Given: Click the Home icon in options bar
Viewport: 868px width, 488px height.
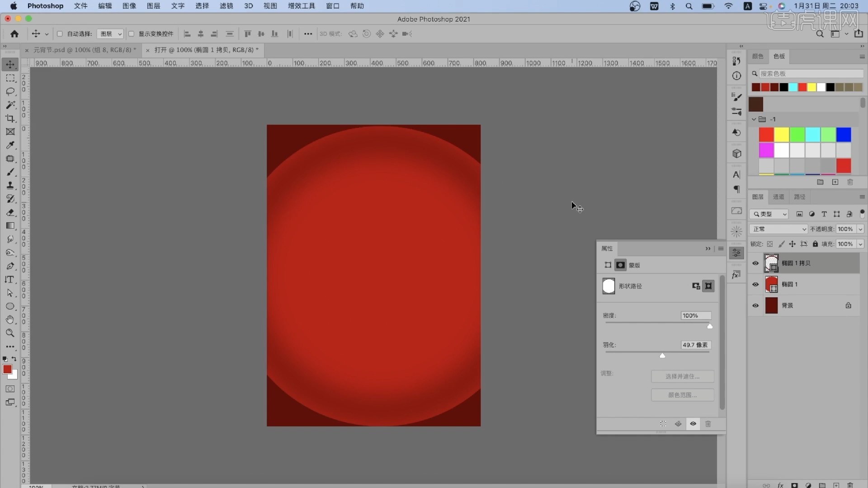Looking at the screenshot, I should pos(14,34).
